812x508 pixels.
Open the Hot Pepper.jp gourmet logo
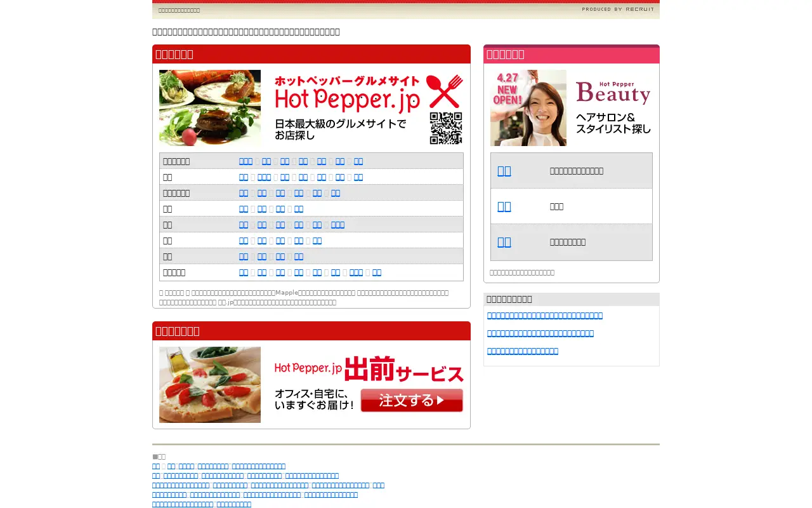tap(347, 100)
